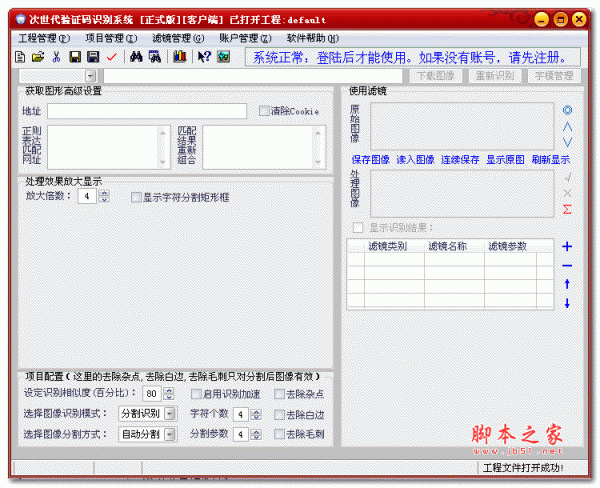Viewport: 600px width, 488px height.
Task: Click the second floppy disk save-as icon
Action: (x=93, y=57)
